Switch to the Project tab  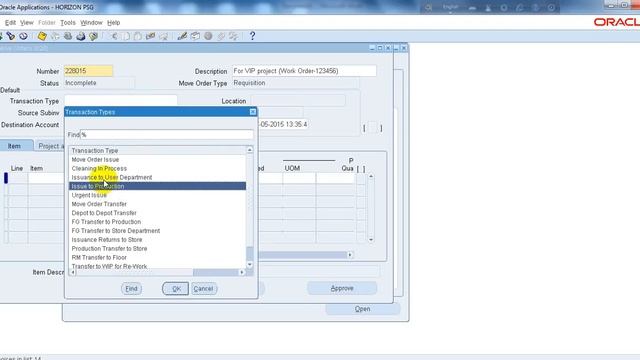click(50, 146)
